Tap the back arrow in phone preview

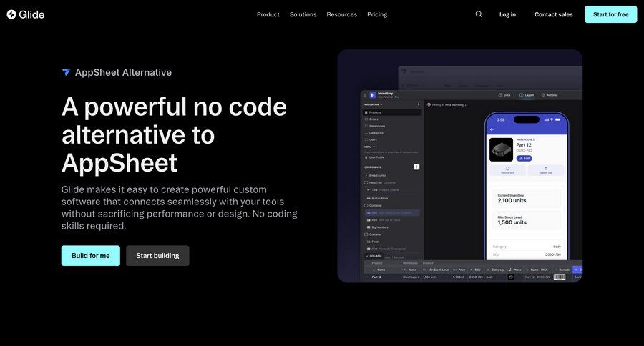tap(492, 129)
